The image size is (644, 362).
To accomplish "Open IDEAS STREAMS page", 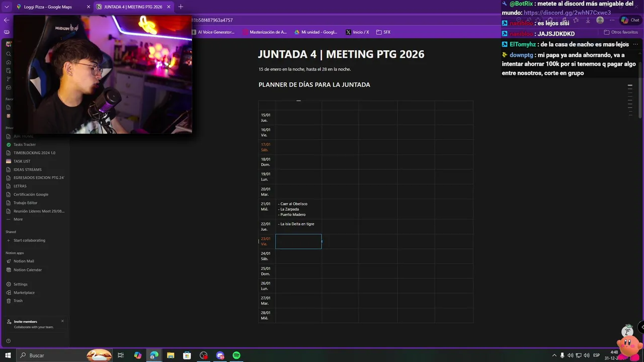I will [x=35, y=169].
